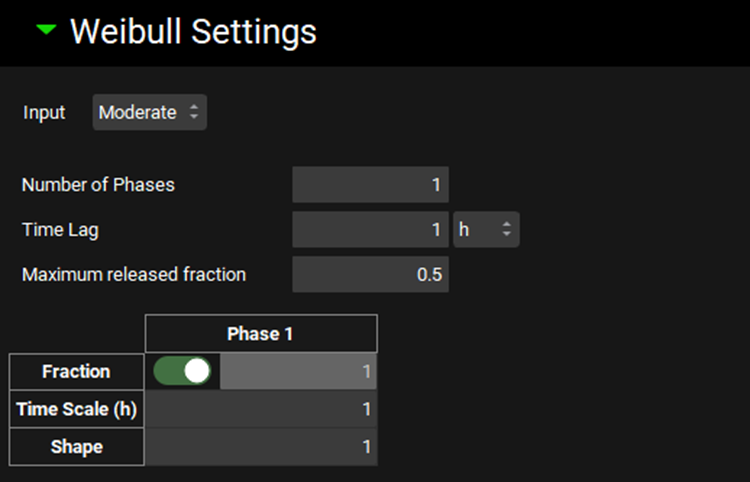Click the Time Lag value field
This screenshot has height=482, width=750.
tap(370, 230)
